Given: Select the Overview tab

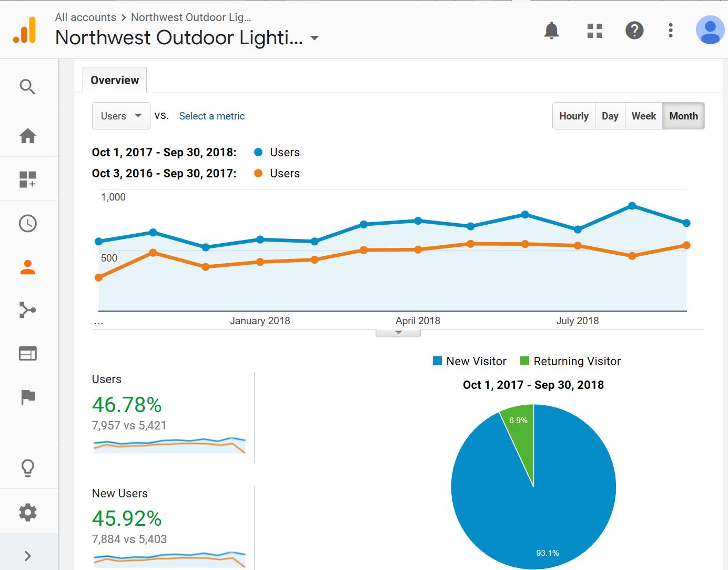Looking at the screenshot, I should point(115,80).
